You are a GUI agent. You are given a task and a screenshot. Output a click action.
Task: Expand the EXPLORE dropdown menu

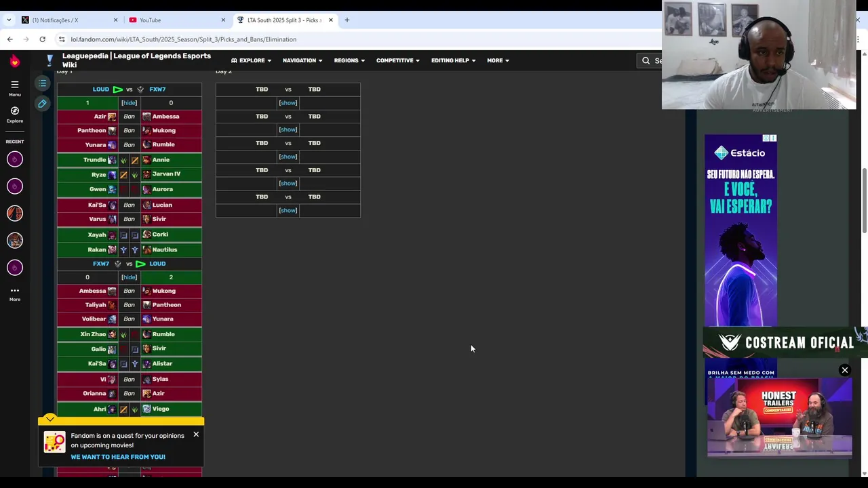point(251,60)
